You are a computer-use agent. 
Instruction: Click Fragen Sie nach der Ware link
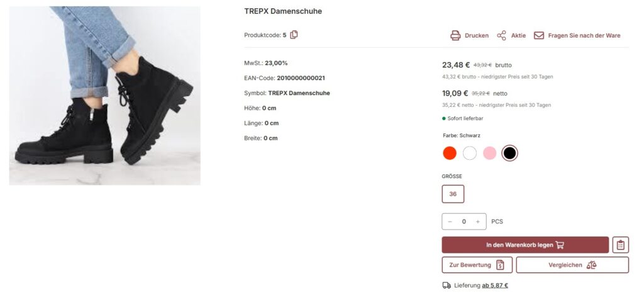point(584,35)
